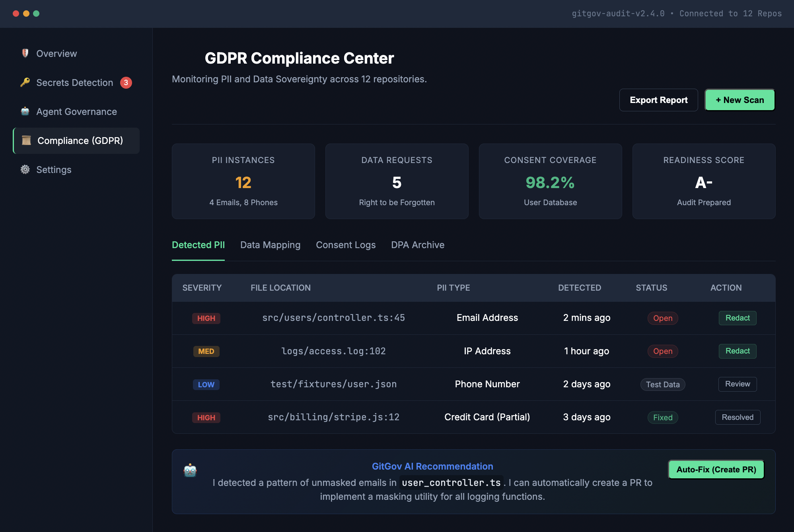Viewport: 794px width, 532px height.
Task: Open the PII Instances stat card
Action: 243,181
